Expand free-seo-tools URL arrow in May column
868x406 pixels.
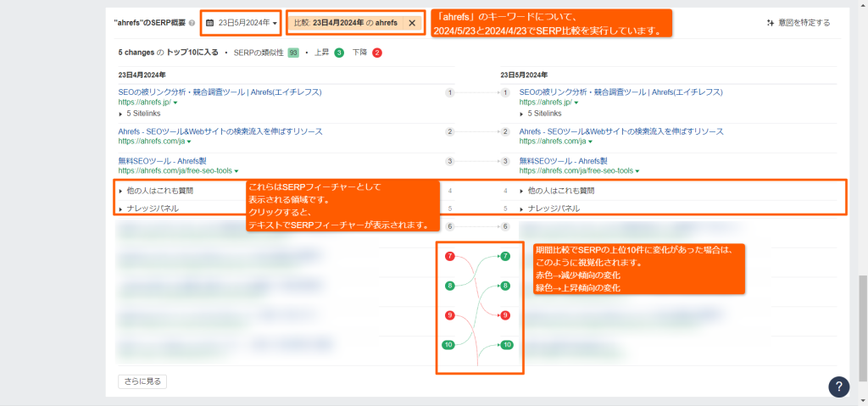click(x=638, y=172)
